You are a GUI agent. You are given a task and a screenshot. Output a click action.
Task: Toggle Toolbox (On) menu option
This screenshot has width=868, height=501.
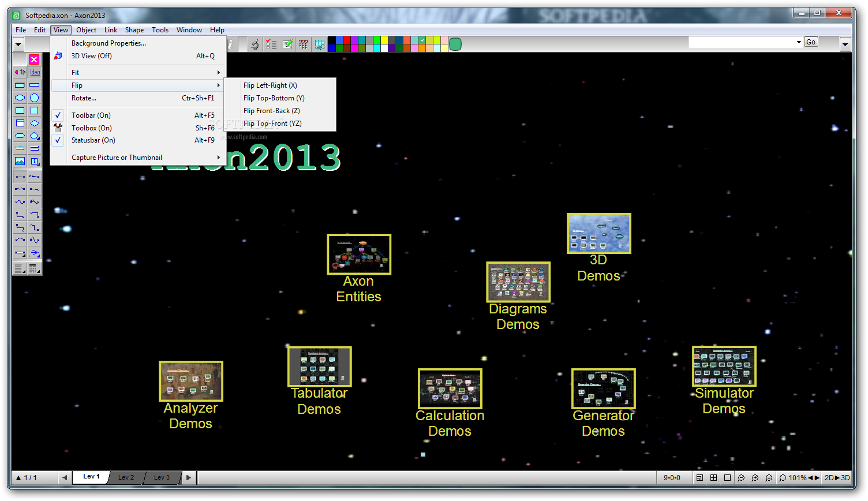138,128
